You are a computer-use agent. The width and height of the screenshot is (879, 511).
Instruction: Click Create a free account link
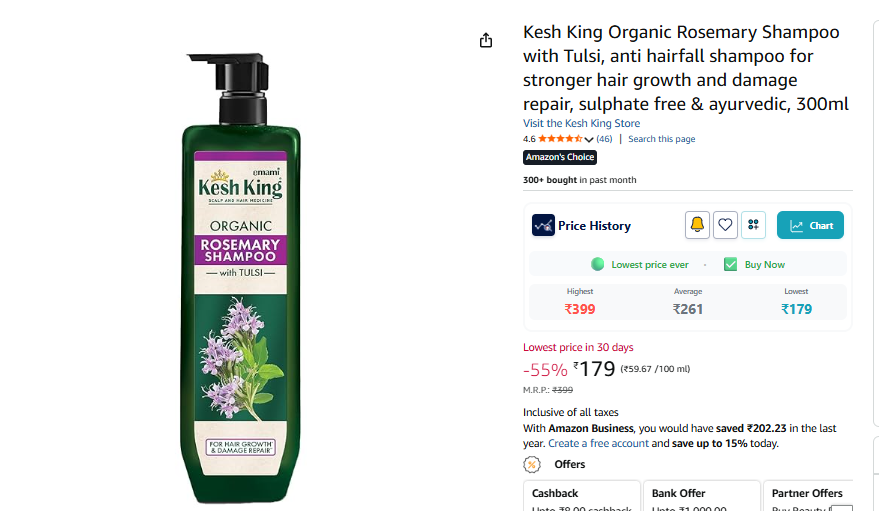[598, 443]
